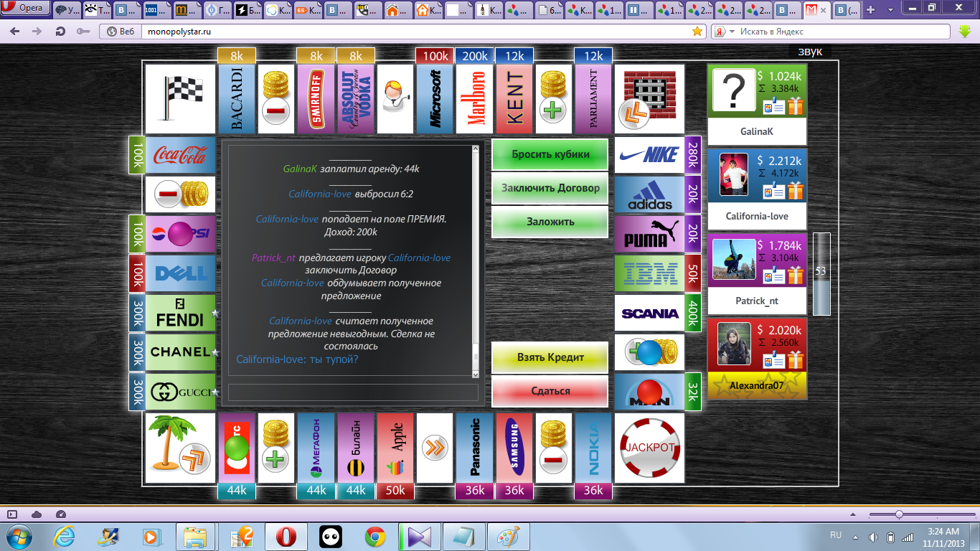Select the Smirnoff property cell
Viewport: 980px width, 551px height.
(316, 99)
